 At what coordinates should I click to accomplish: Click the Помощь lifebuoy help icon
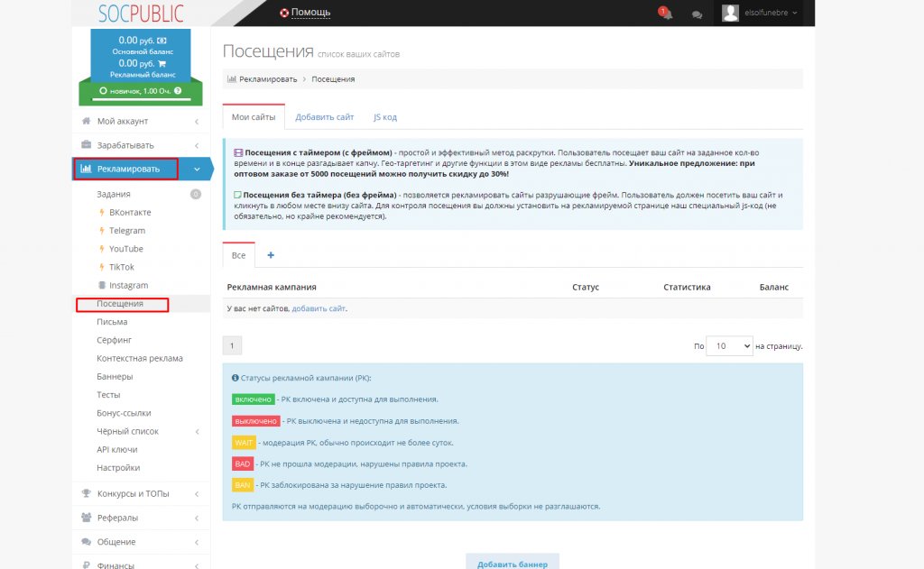(284, 13)
